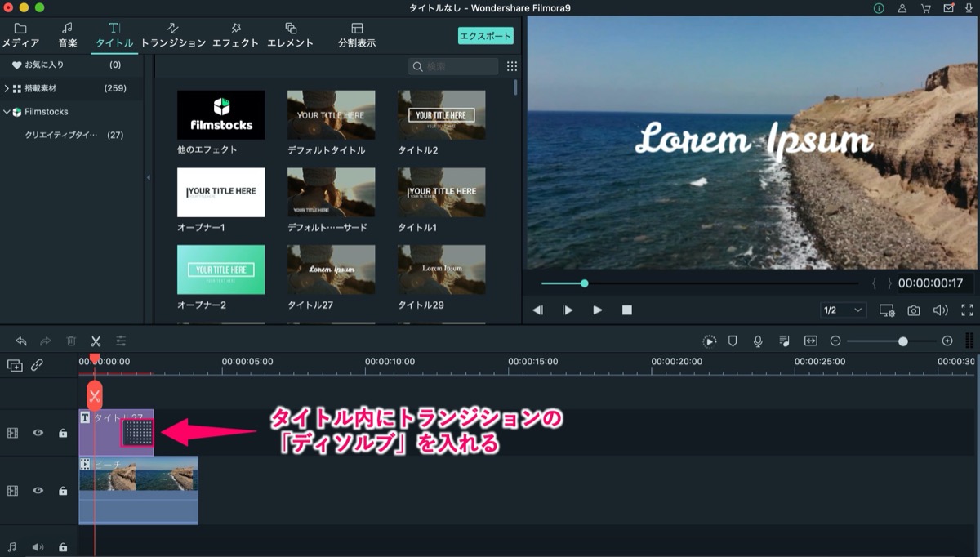The width and height of the screenshot is (980, 557).
Task: Mute the audio track speaker icon
Action: pyautogui.click(x=38, y=547)
